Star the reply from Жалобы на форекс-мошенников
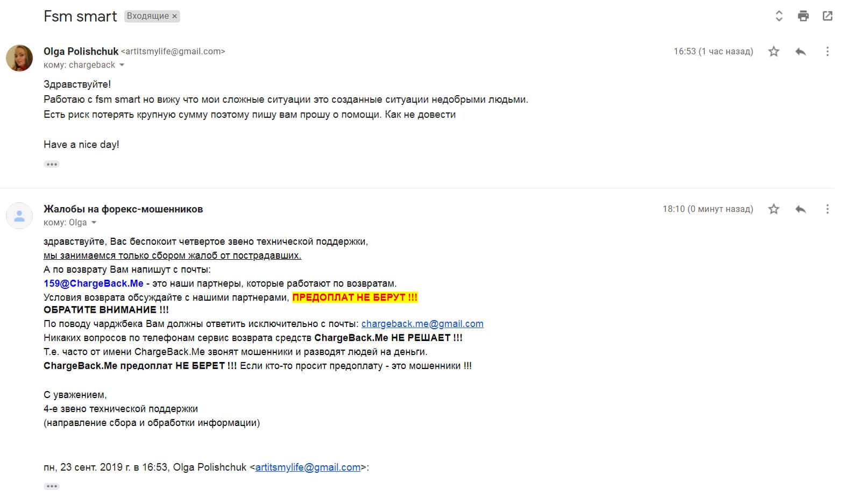 (x=774, y=209)
